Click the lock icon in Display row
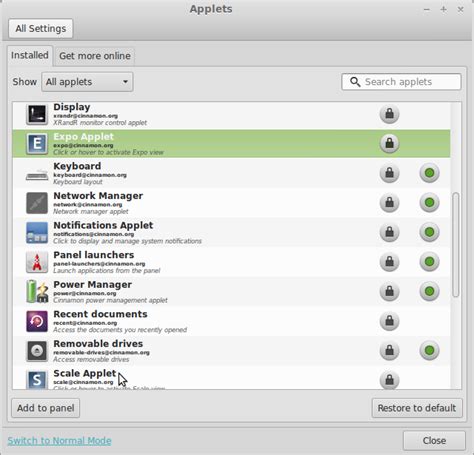Viewport: 474px width, 455px height. coord(389,114)
